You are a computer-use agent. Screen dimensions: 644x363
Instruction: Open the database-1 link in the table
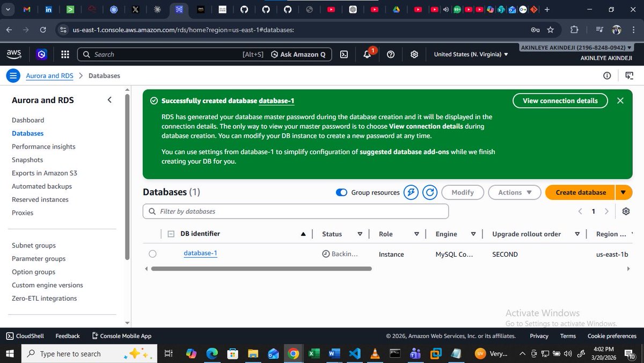(200, 253)
